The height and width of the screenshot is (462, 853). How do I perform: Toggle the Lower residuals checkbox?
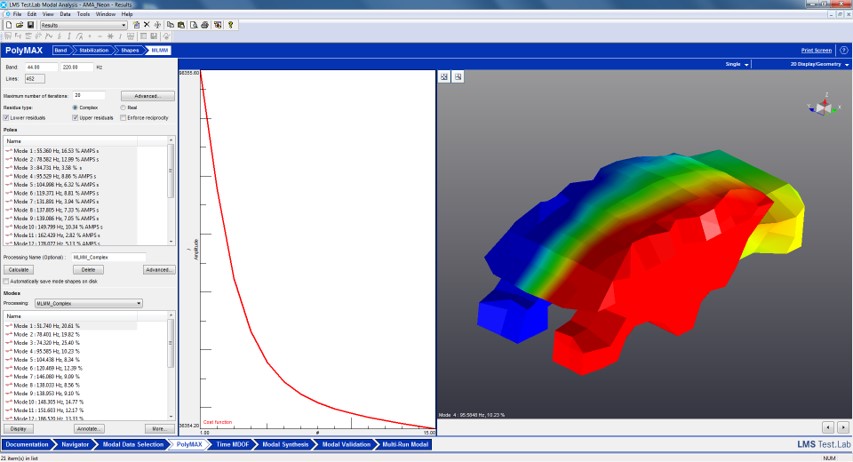[6, 118]
